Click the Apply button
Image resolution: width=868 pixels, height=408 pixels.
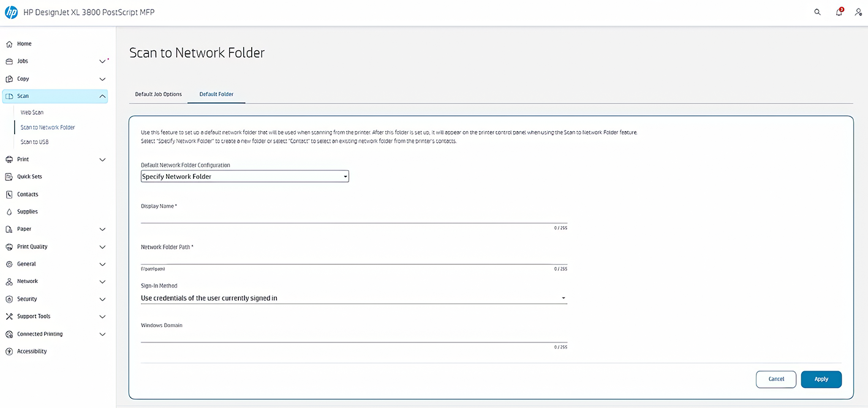(x=821, y=379)
